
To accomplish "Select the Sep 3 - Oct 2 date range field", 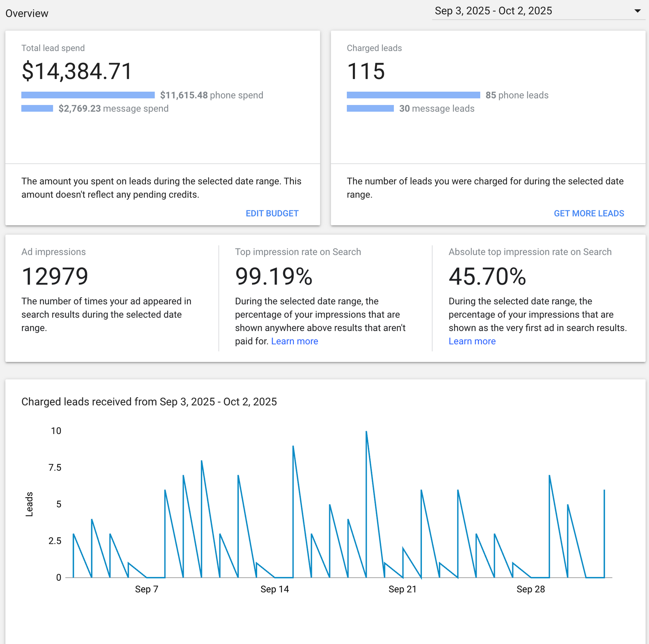I will [538, 11].
